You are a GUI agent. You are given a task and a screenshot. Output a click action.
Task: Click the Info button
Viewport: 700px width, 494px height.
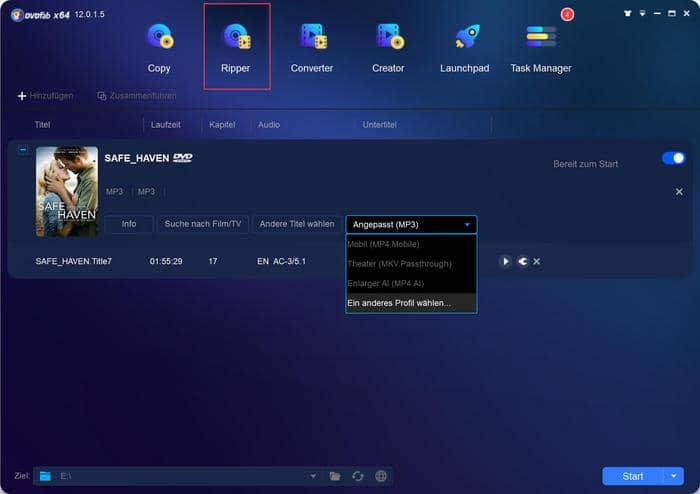[x=129, y=224]
